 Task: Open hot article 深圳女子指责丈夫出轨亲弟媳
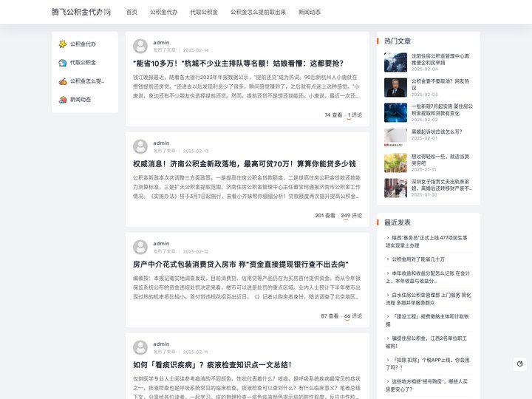tap(442, 185)
